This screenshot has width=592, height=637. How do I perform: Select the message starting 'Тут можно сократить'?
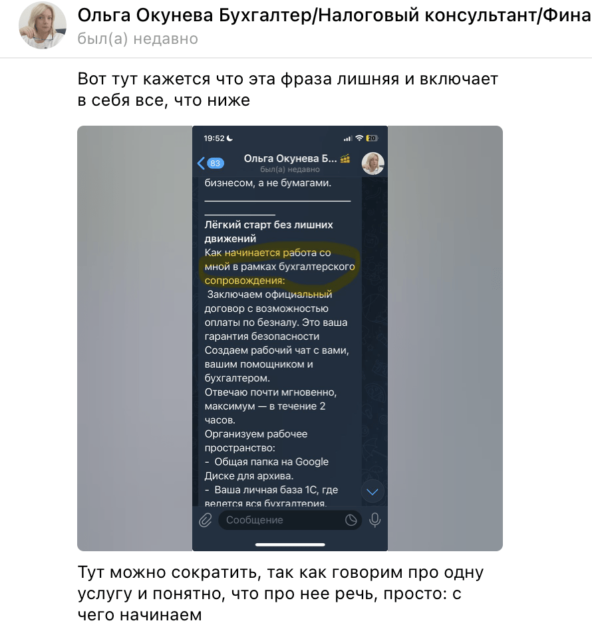281,594
